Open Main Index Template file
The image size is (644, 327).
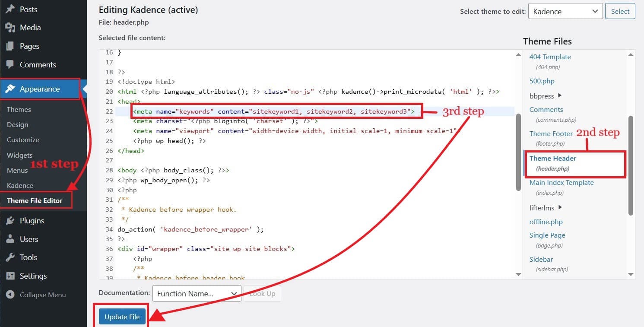pyautogui.click(x=562, y=182)
